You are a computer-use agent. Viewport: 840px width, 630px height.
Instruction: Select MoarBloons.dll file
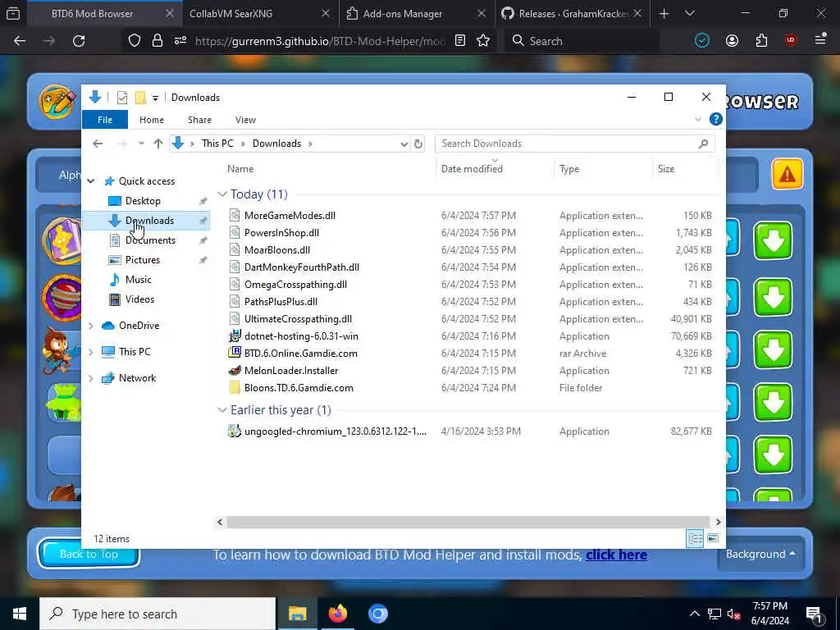click(x=277, y=249)
